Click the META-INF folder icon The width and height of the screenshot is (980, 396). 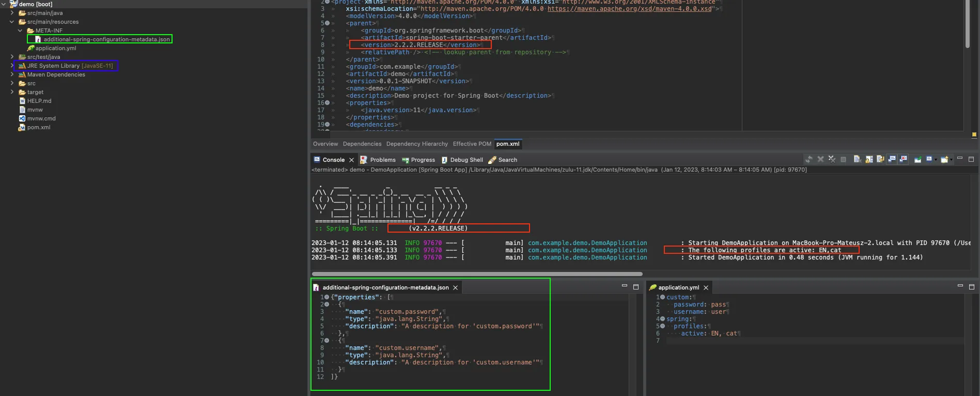click(x=30, y=31)
